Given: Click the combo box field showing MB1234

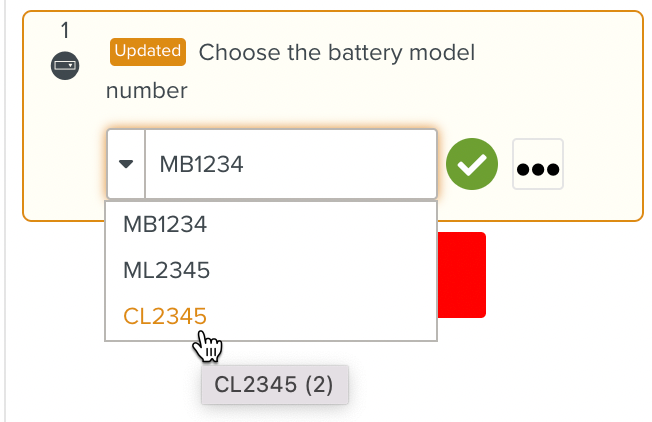Looking at the screenshot, I should click(290, 164).
